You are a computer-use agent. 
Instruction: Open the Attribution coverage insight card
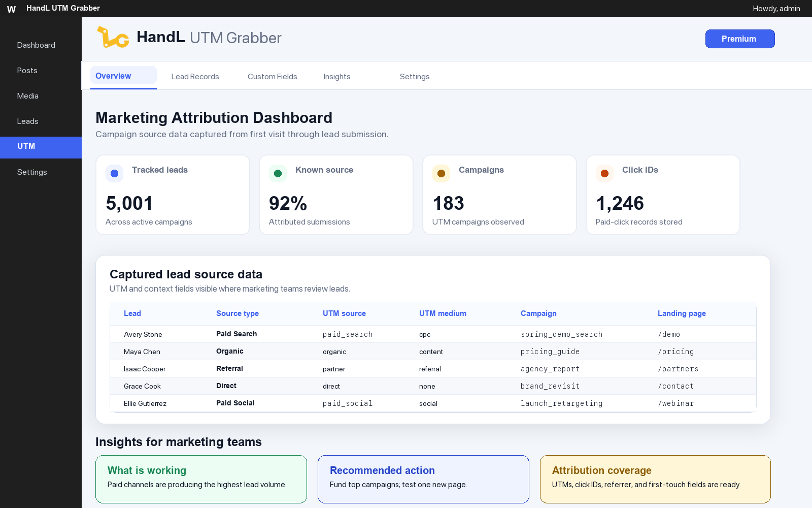click(655, 479)
